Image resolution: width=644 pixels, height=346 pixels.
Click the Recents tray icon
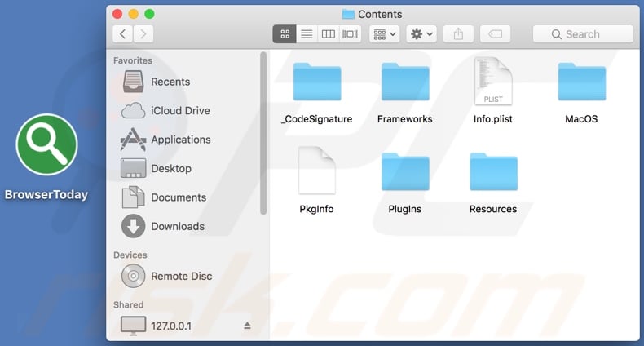[133, 82]
